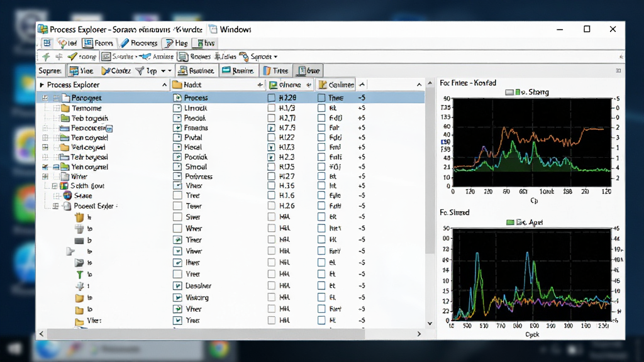Toggle the checked box beside H.123
The image size is (644, 362).
click(x=272, y=147)
